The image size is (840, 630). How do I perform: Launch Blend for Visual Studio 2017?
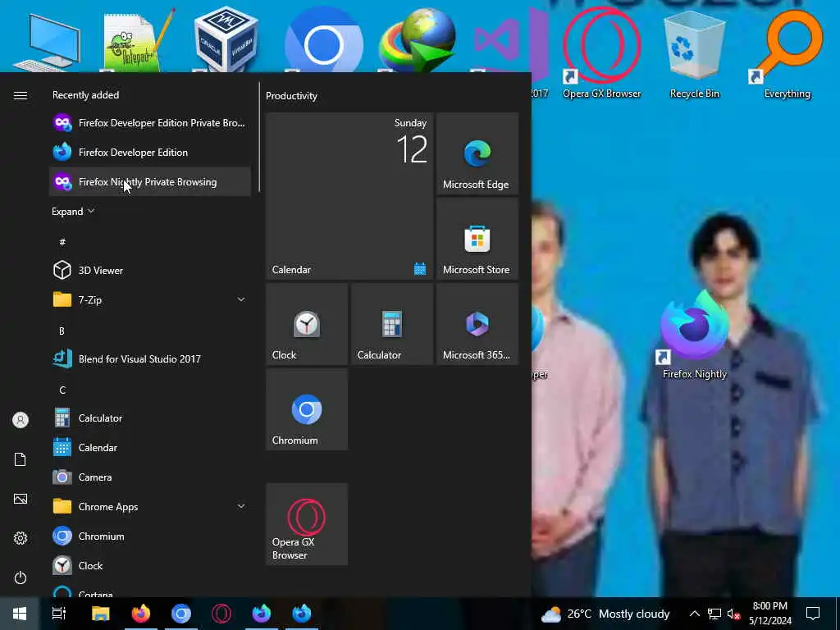[x=149, y=359]
